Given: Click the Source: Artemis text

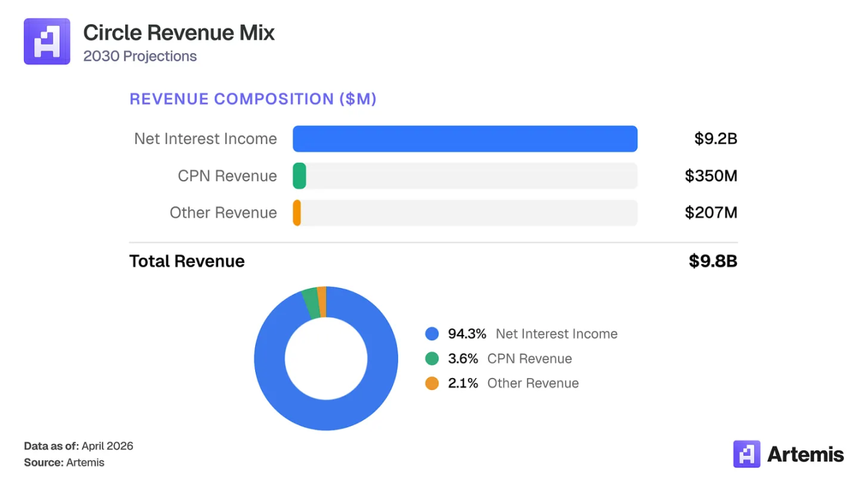Looking at the screenshot, I should (x=64, y=463).
